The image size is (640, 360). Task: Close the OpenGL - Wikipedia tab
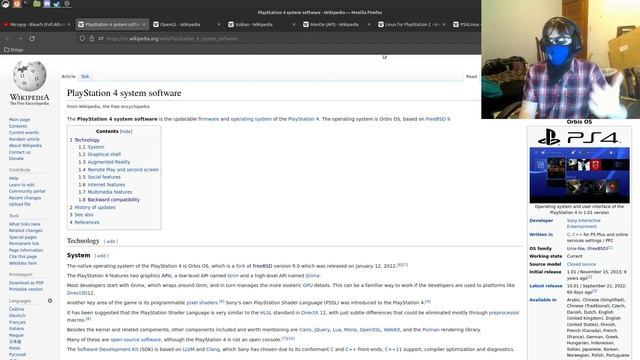(219, 24)
